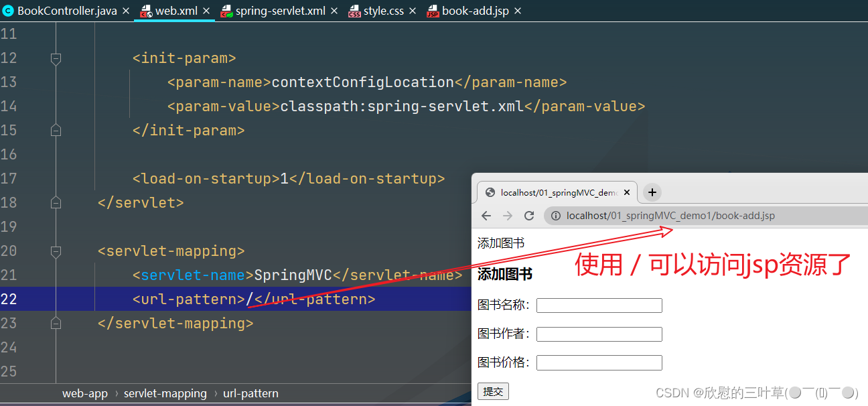
Task: Click the browser Forward arrow
Action: (508, 216)
